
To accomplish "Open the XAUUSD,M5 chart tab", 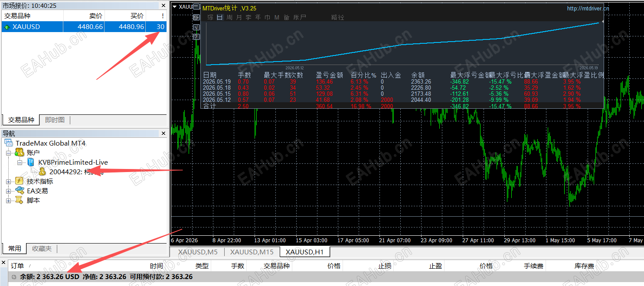I will (198, 252).
